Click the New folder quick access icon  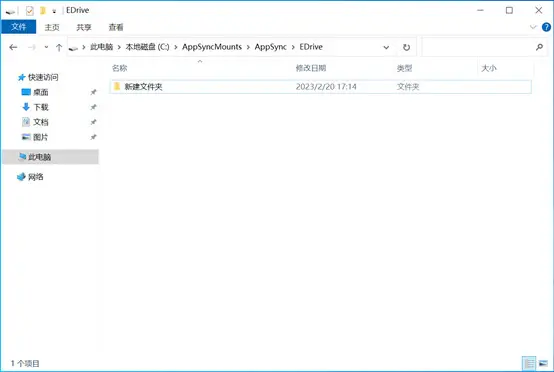click(43, 11)
